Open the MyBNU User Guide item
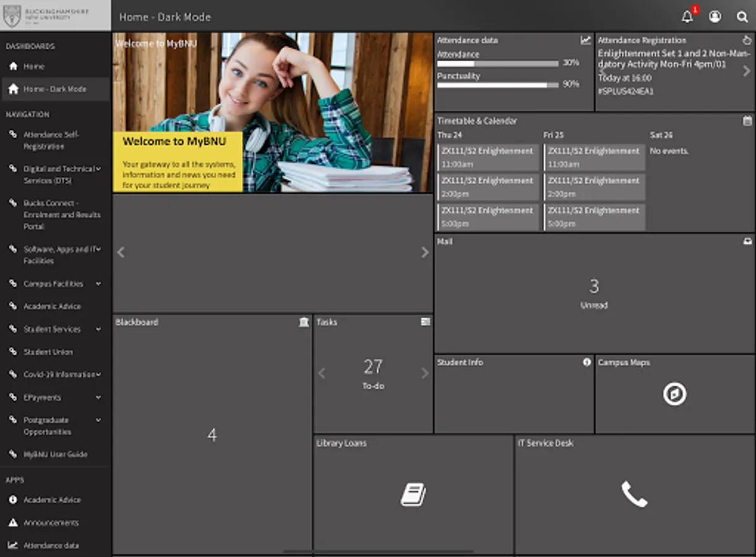This screenshot has height=557, width=756. point(56,454)
